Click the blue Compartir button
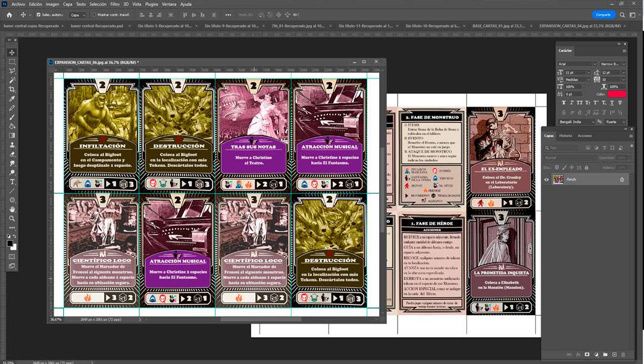This screenshot has width=644, height=364. coord(604,15)
